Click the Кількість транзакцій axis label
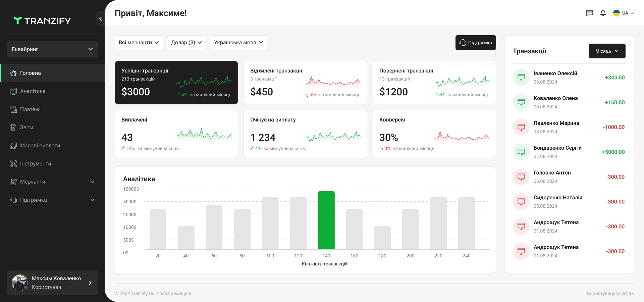Viewport: 644px width, 302px height. [325, 264]
